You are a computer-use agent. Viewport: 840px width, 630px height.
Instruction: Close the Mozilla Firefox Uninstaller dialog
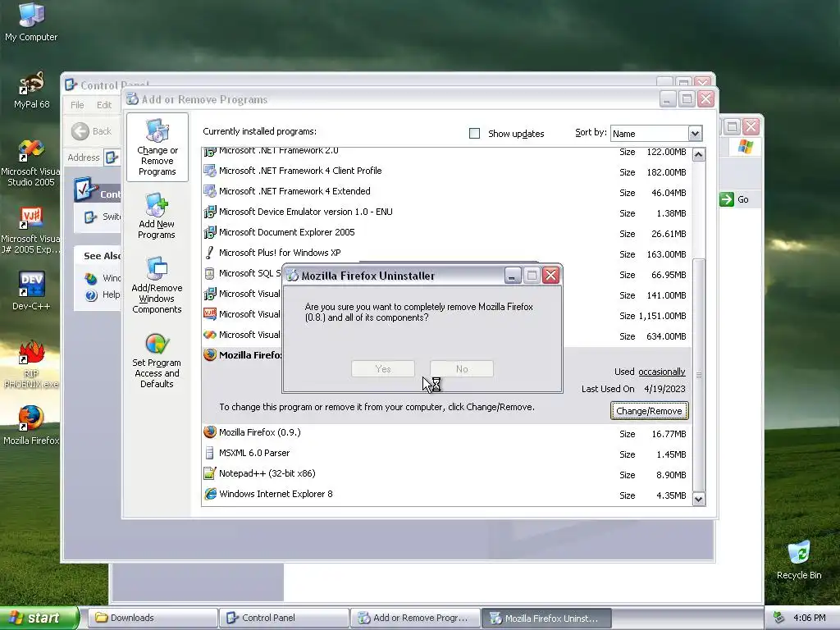point(550,276)
